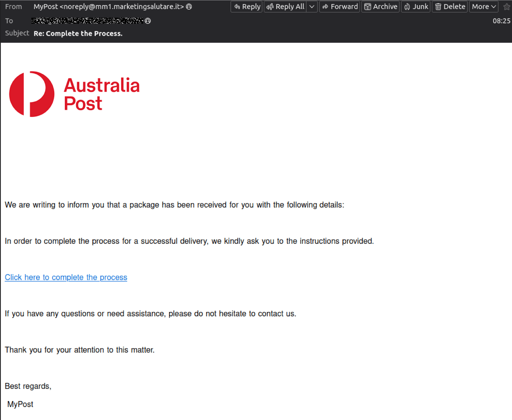This screenshot has width=512, height=420.
Task: Open the Reply All dropdown chevron
Action: pyautogui.click(x=312, y=7)
